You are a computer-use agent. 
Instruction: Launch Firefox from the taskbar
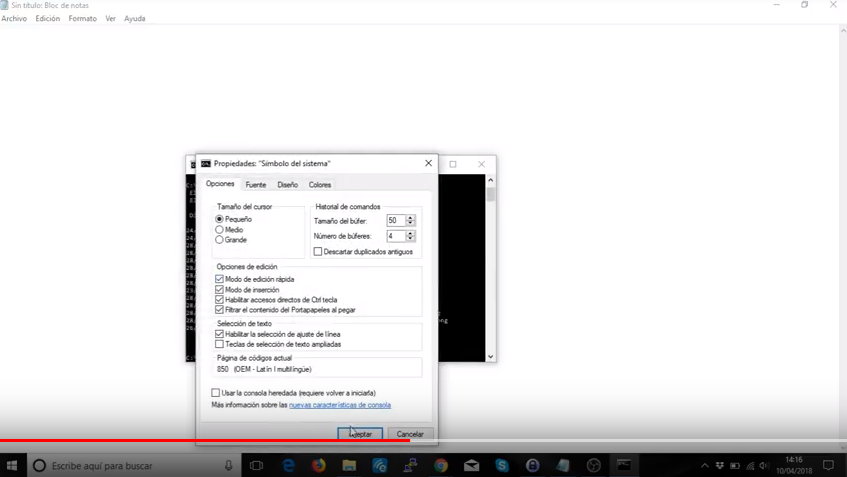[x=319, y=466]
